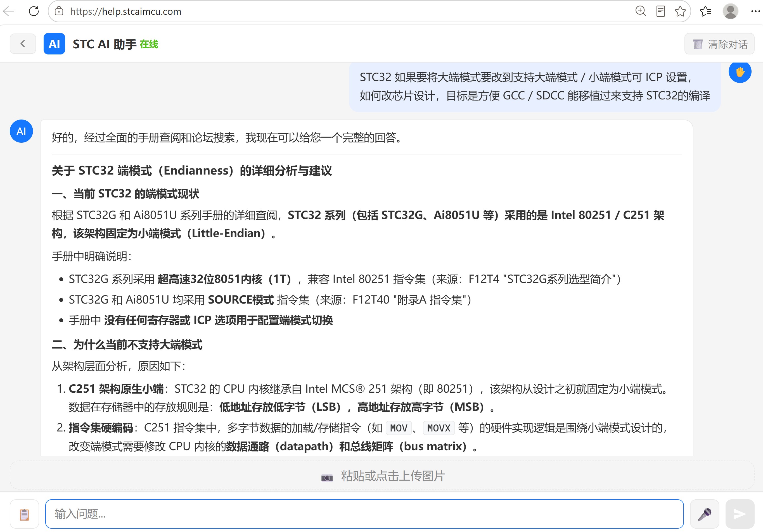Open the favorites list icon

(705, 11)
